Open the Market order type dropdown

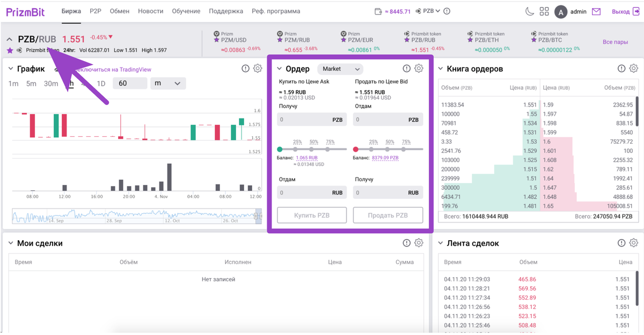[x=340, y=69]
